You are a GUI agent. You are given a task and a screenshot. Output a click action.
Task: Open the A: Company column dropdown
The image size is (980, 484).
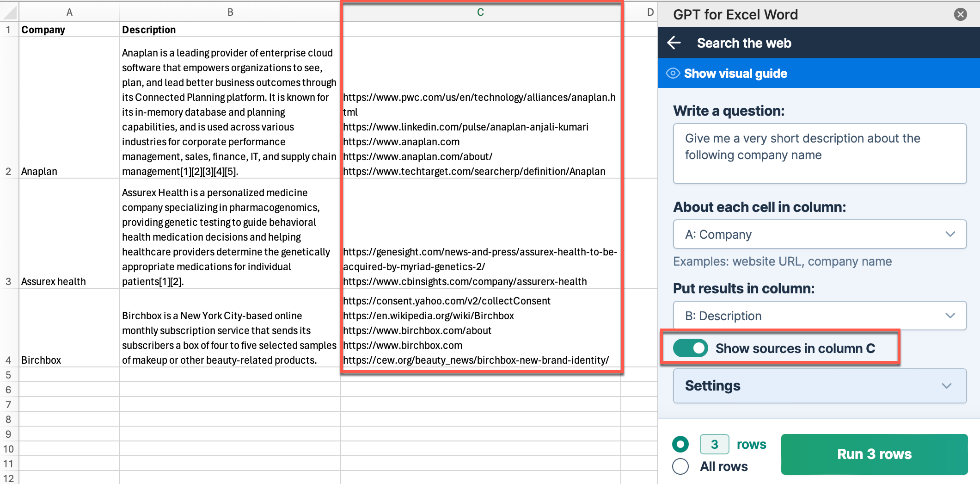pos(819,235)
